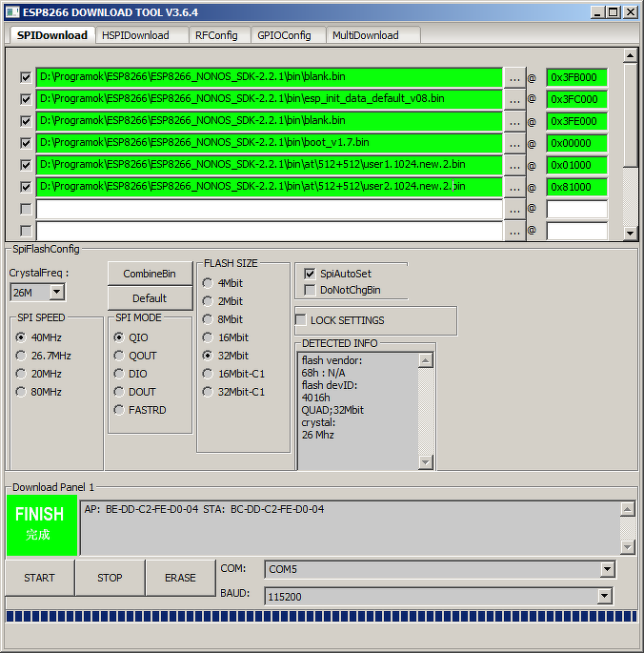Choose 32Mbit flash size
Screen dimensions: 644x653
[226, 356]
